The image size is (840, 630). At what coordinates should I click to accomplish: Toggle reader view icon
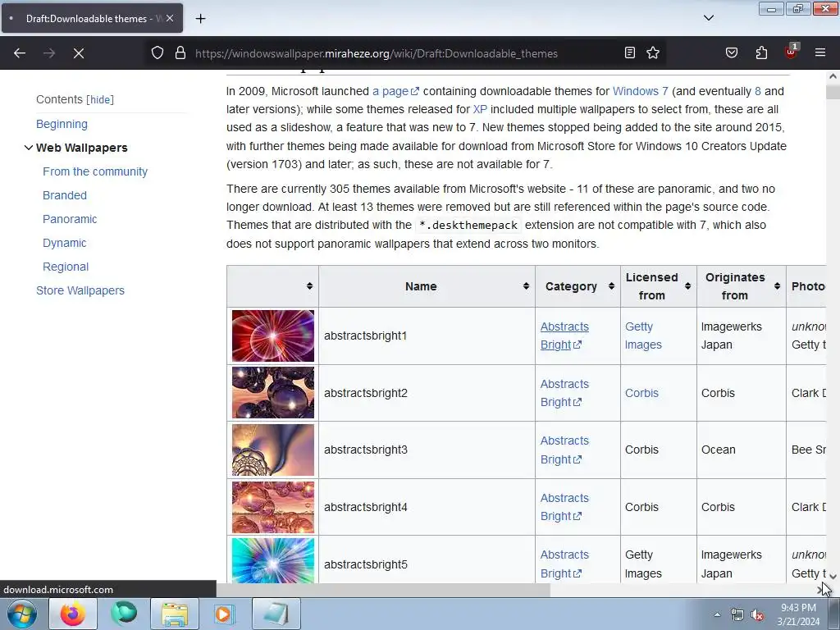(x=630, y=52)
